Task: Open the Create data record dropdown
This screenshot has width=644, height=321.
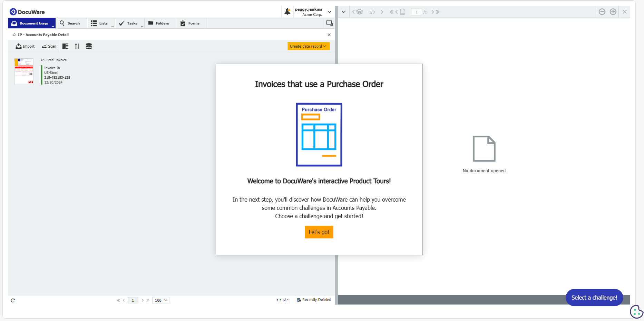Action: [x=309, y=46]
